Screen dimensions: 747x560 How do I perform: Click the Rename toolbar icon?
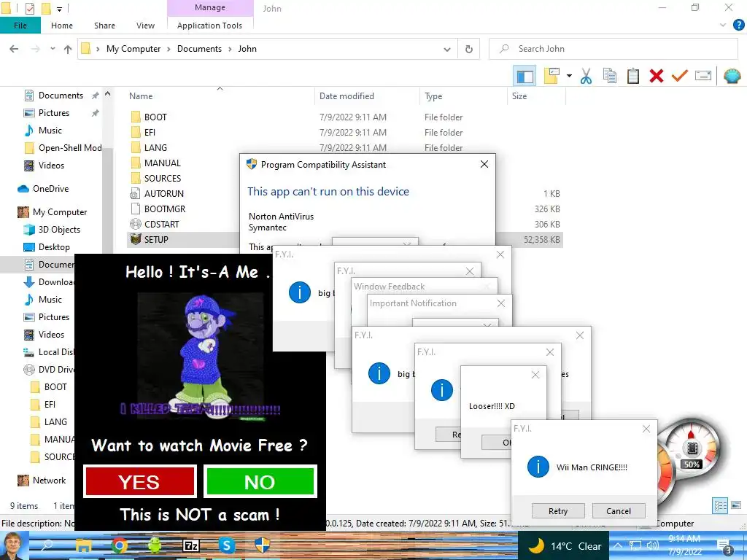pyautogui.click(x=703, y=76)
